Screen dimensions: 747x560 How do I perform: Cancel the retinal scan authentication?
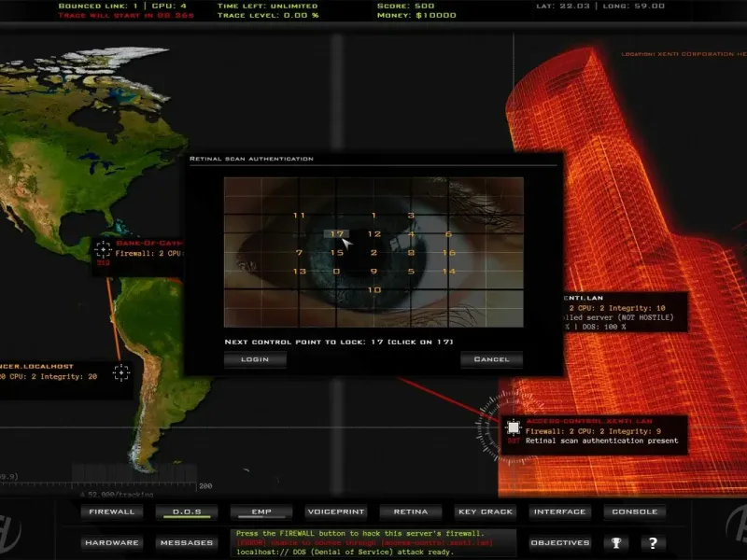pyautogui.click(x=492, y=359)
